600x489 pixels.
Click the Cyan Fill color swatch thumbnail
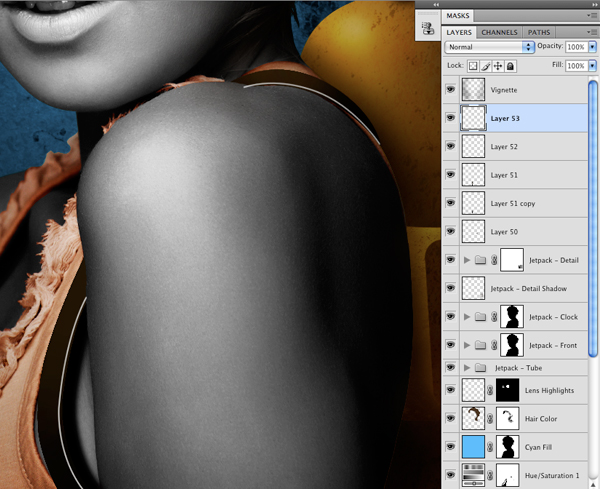point(473,447)
